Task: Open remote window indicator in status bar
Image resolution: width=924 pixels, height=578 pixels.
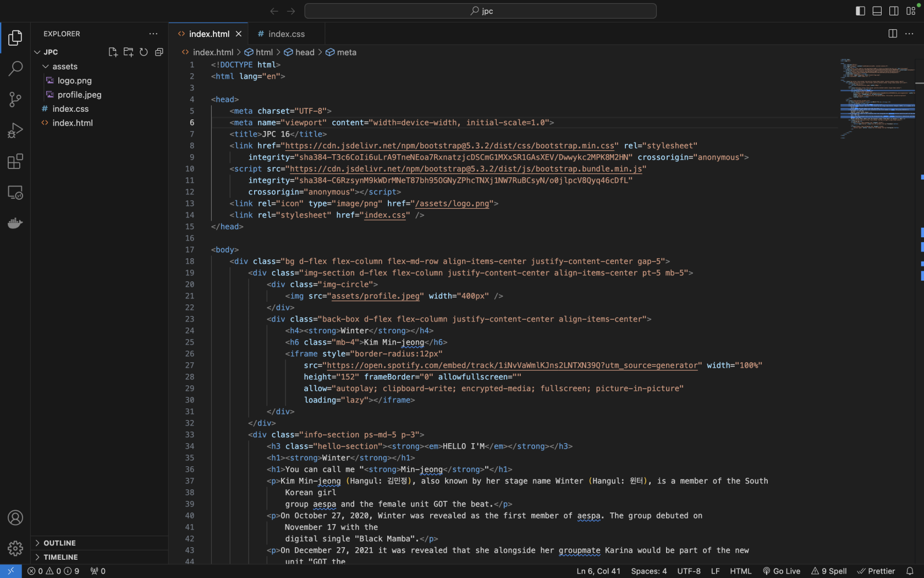Action: pyautogui.click(x=10, y=571)
